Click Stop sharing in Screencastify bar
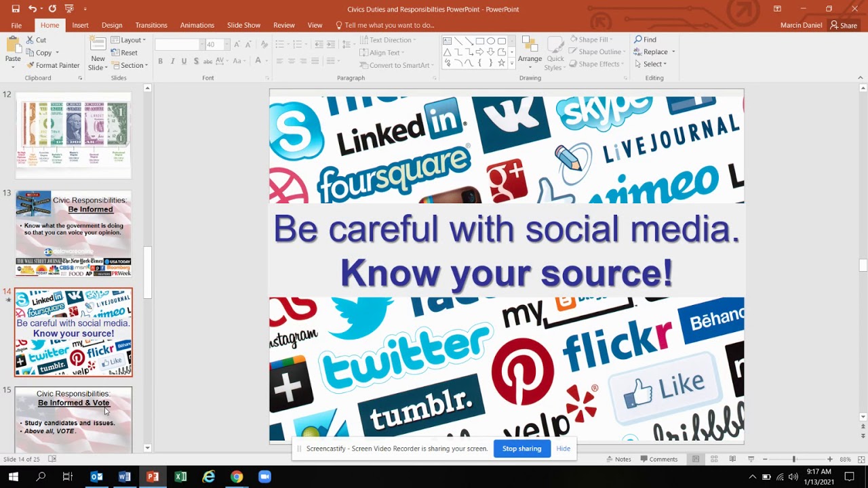The height and width of the screenshot is (488, 868). (x=521, y=449)
